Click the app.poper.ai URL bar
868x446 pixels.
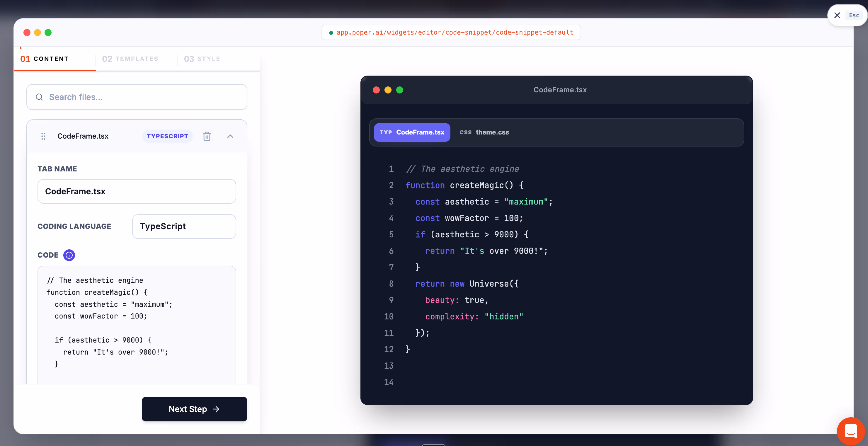click(451, 32)
